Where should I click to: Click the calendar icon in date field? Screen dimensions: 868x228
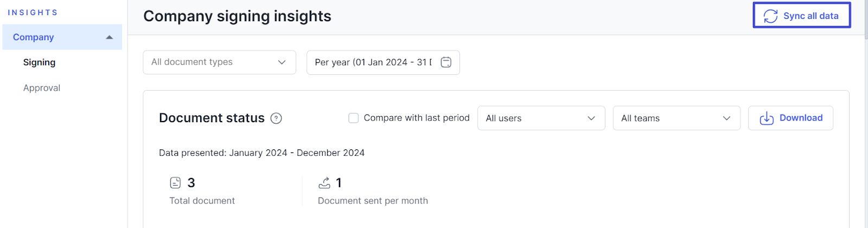[446, 62]
